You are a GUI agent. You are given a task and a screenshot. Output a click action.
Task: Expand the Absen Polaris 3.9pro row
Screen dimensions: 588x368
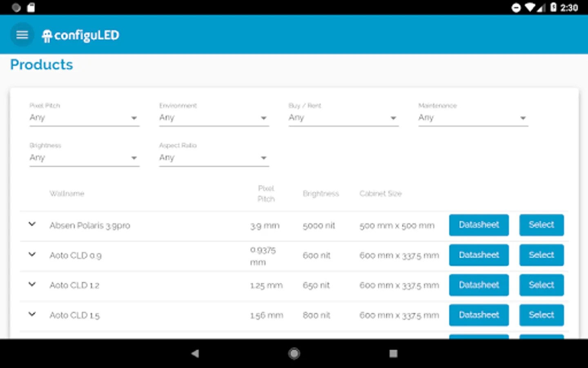pos(32,224)
